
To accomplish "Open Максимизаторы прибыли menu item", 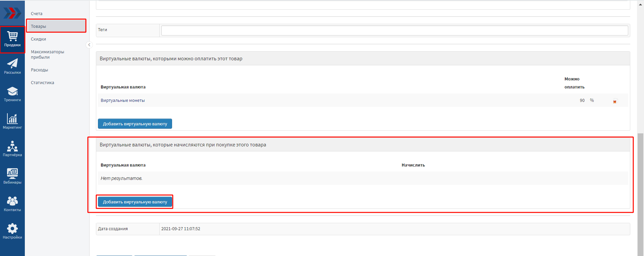I will point(47,54).
